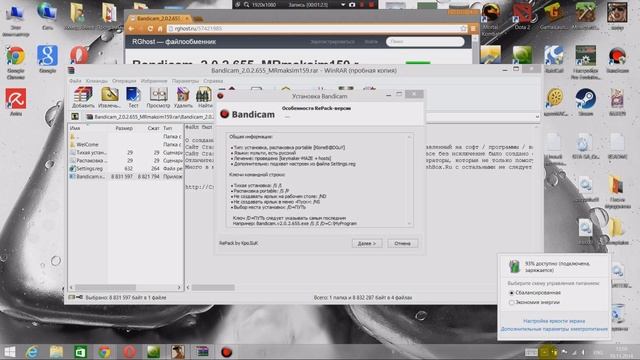Select Экономия энергии power plan radio button
640x360 pixels.
(x=511, y=302)
